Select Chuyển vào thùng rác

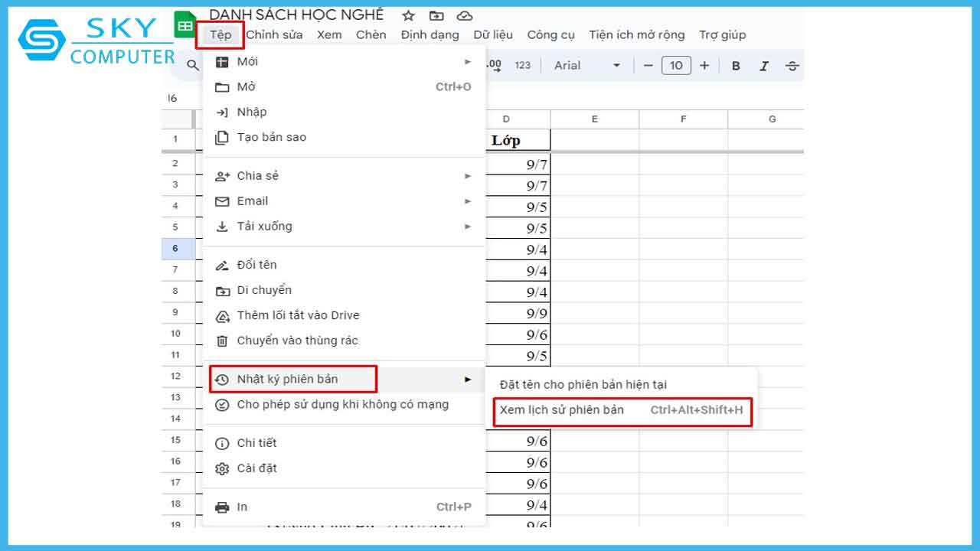tap(345, 340)
